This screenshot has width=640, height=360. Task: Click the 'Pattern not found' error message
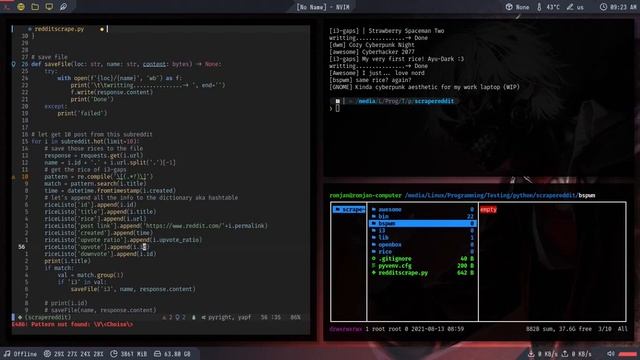[72, 324]
